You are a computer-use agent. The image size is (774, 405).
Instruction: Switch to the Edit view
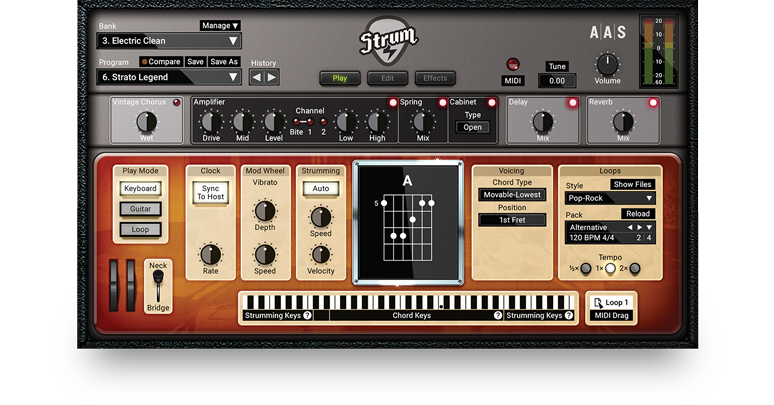[387, 78]
